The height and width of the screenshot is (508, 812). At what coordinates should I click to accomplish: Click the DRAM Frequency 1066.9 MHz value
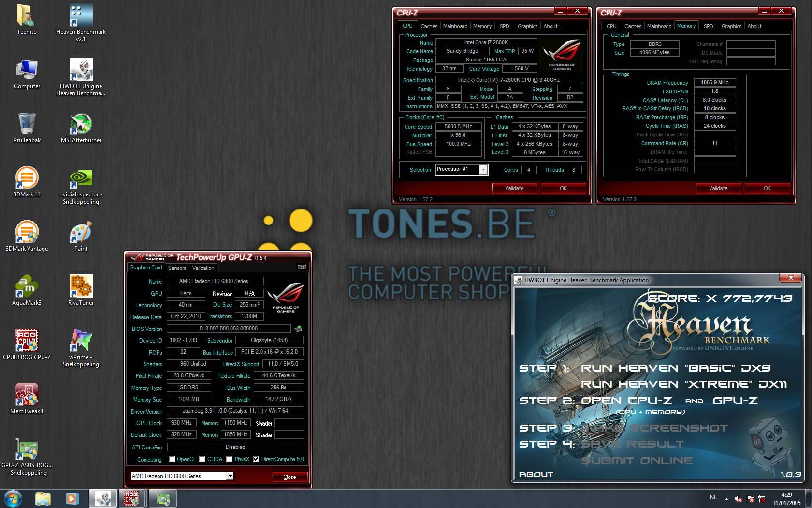click(715, 82)
